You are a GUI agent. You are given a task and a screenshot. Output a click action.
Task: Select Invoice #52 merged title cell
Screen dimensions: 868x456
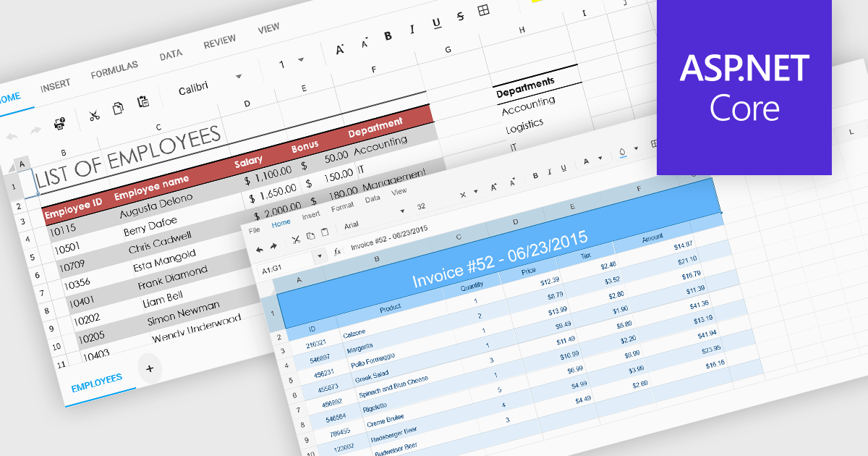[499, 255]
